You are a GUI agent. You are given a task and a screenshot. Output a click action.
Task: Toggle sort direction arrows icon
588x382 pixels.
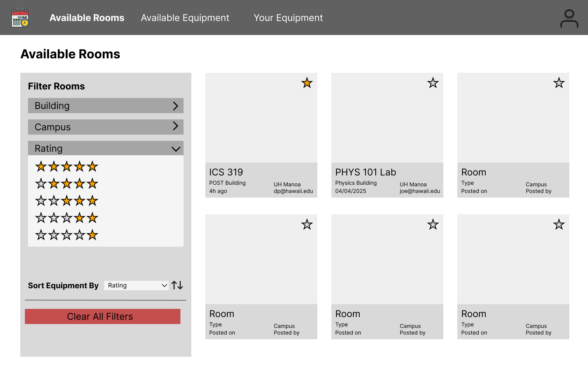[x=177, y=285]
